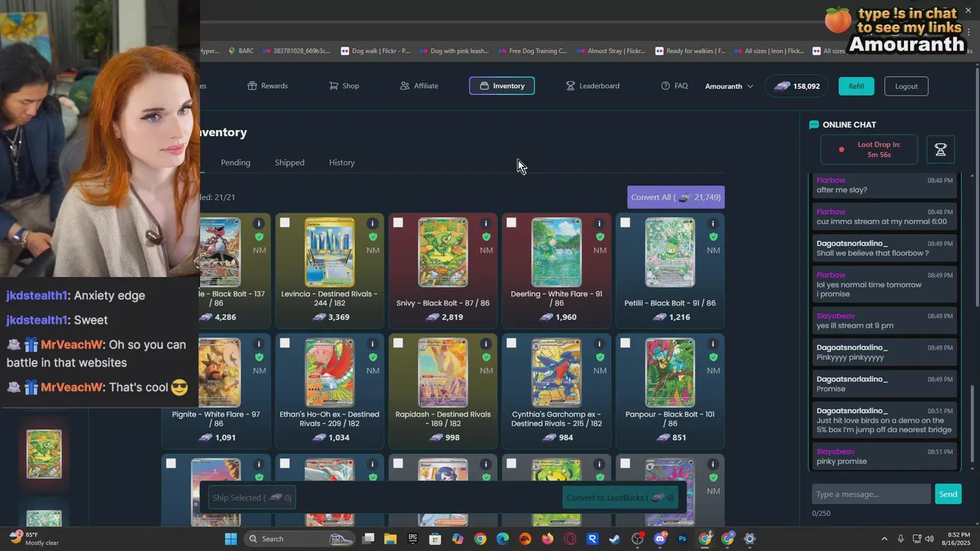Viewport: 980px width, 551px height.
Task: Select Ethan's Ho-Oh ex card checkbox
Action: pos(285,343)
